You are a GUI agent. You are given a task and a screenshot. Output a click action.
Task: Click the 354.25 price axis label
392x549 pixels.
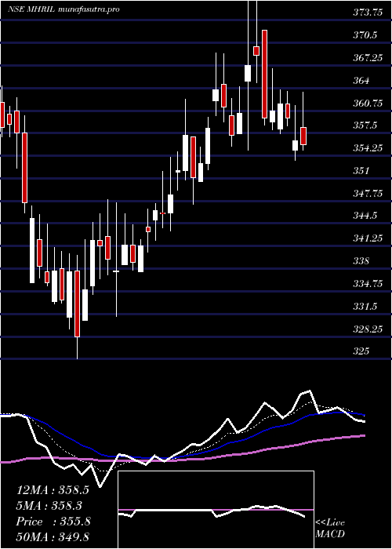pyautogui.click(x=367, y=148)
